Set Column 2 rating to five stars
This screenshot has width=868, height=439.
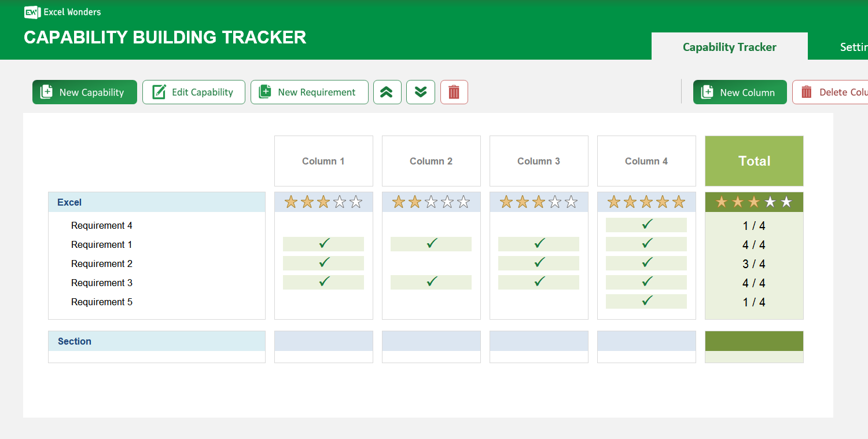tap(463, 202)
